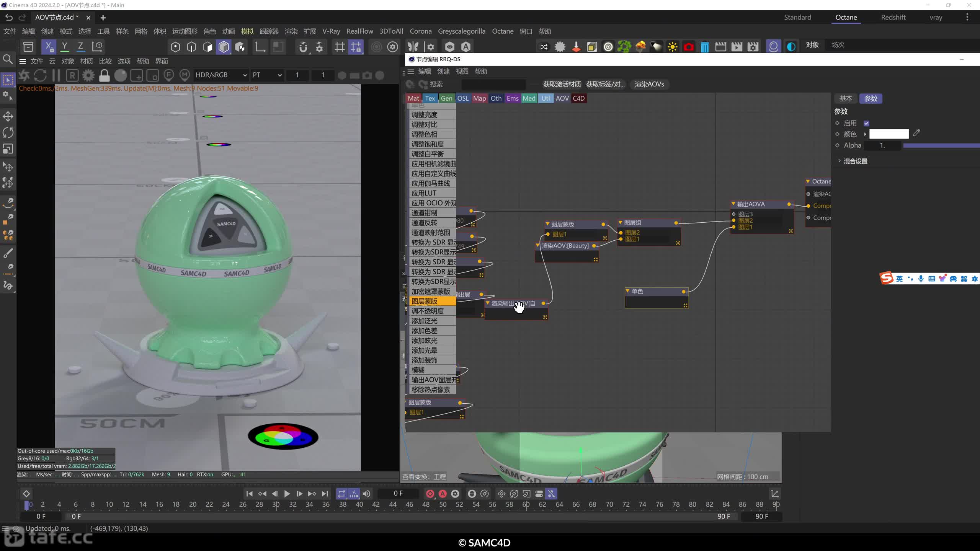Click the autokeying A icon
The height and width of the screenshot is (551, 980).
point(443,494)
